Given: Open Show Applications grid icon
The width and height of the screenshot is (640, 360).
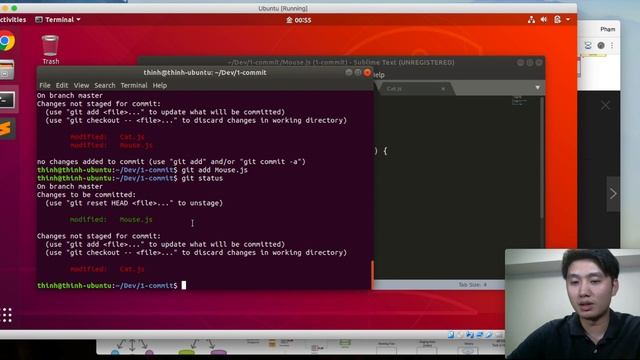Looking at the screenshot, I should 7,315.
